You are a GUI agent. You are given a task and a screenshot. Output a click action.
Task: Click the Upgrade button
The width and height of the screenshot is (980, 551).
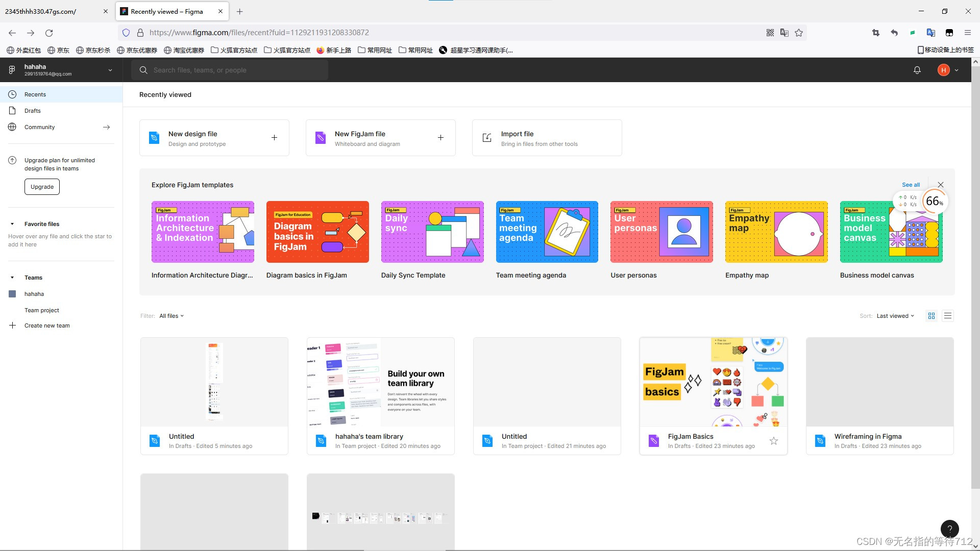(x=42, y=187)
